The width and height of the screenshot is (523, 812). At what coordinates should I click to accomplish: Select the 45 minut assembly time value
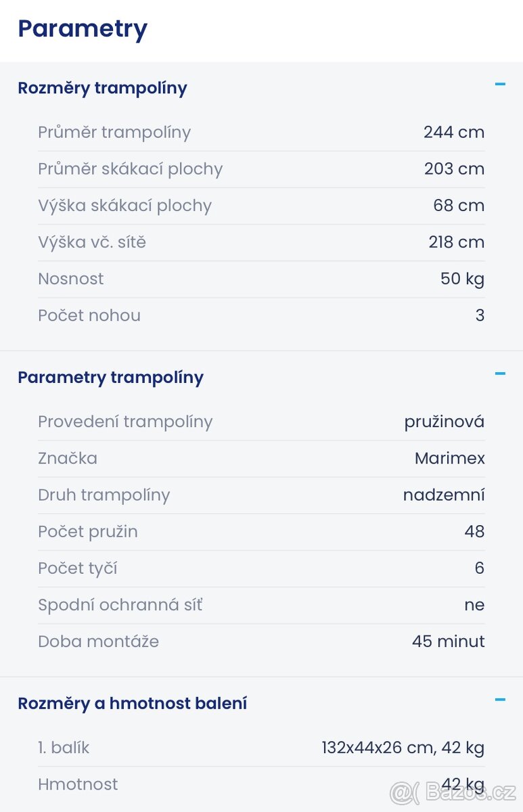448,641
